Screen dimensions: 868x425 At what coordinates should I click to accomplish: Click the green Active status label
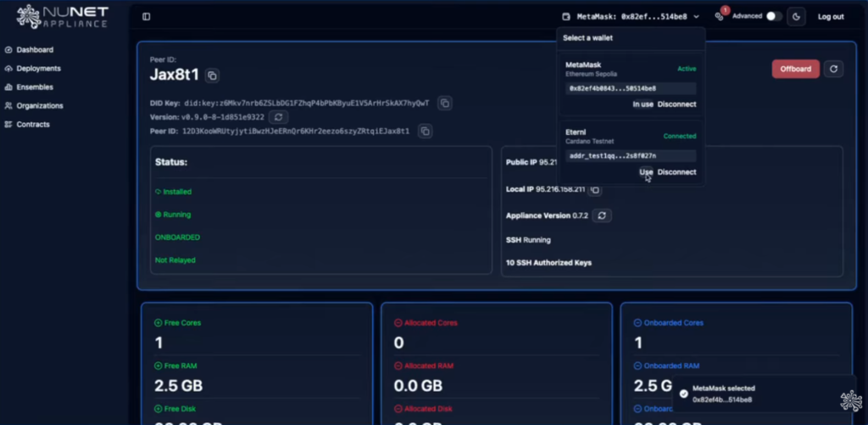pos(687,69)
